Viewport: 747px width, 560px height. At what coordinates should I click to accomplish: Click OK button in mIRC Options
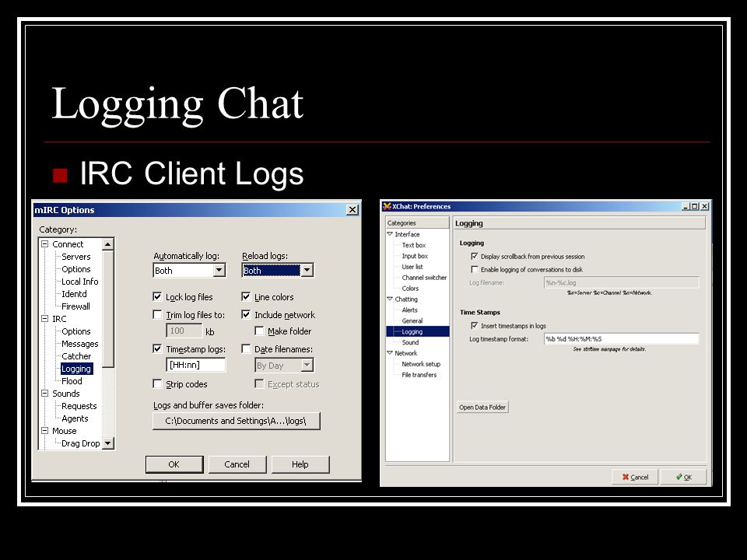pyautogui.click(x=174, y=464)
